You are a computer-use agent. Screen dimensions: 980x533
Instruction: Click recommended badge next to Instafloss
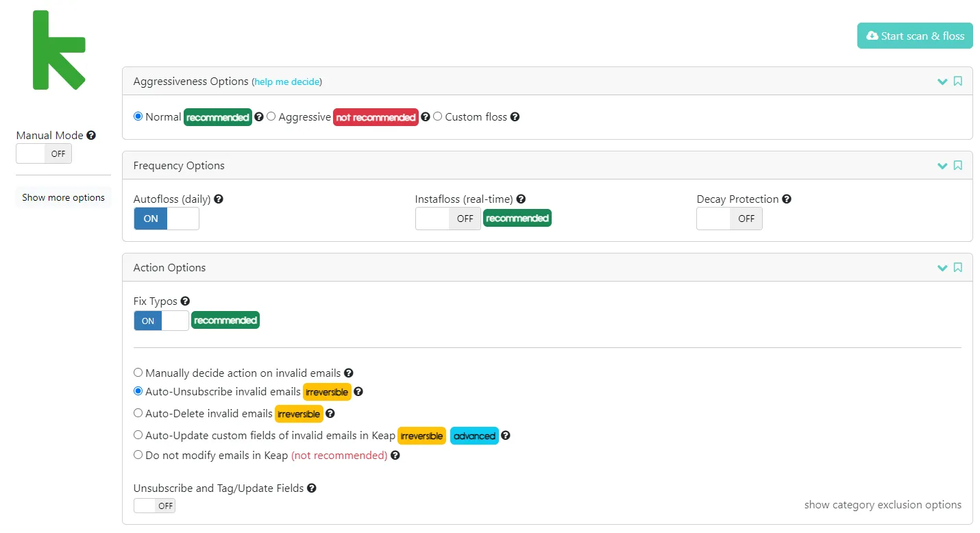pyautogui.click(x=517, y=219)
